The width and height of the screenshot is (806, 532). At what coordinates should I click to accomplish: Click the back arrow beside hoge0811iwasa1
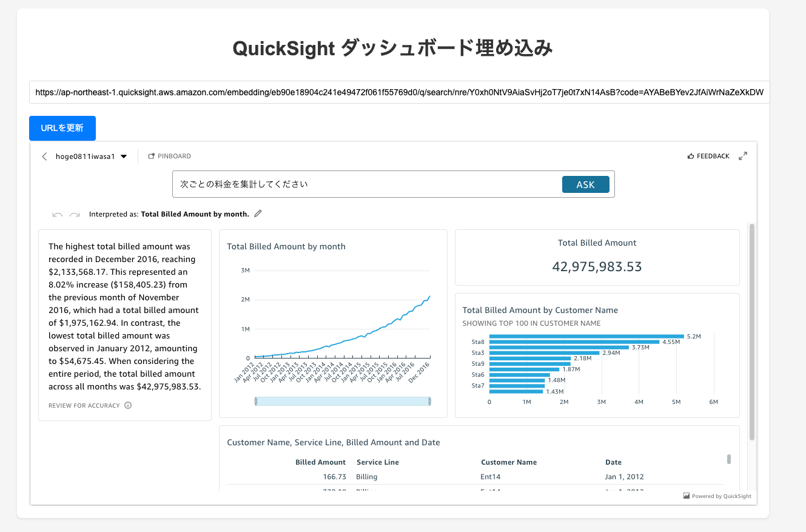[x=44, y=157]
